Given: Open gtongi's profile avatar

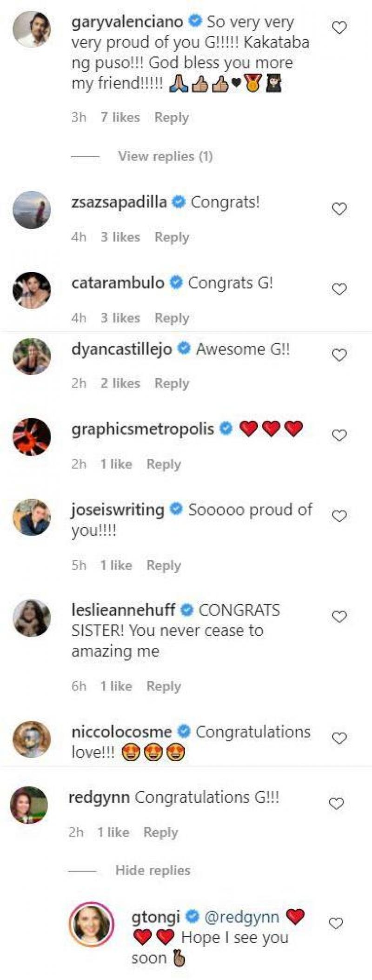Looking at the screenshot, I should click(x=91, y=925).
